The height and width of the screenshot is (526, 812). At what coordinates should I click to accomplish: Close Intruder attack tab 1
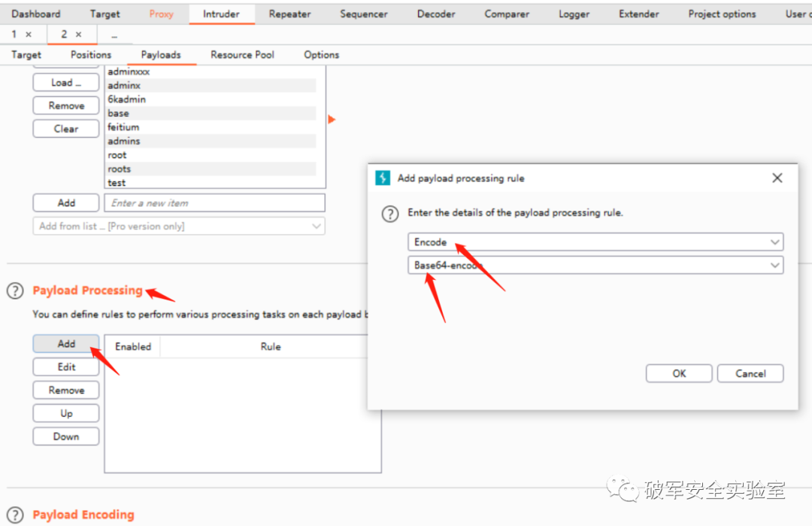pyautogui.click(x=29, y=35)
